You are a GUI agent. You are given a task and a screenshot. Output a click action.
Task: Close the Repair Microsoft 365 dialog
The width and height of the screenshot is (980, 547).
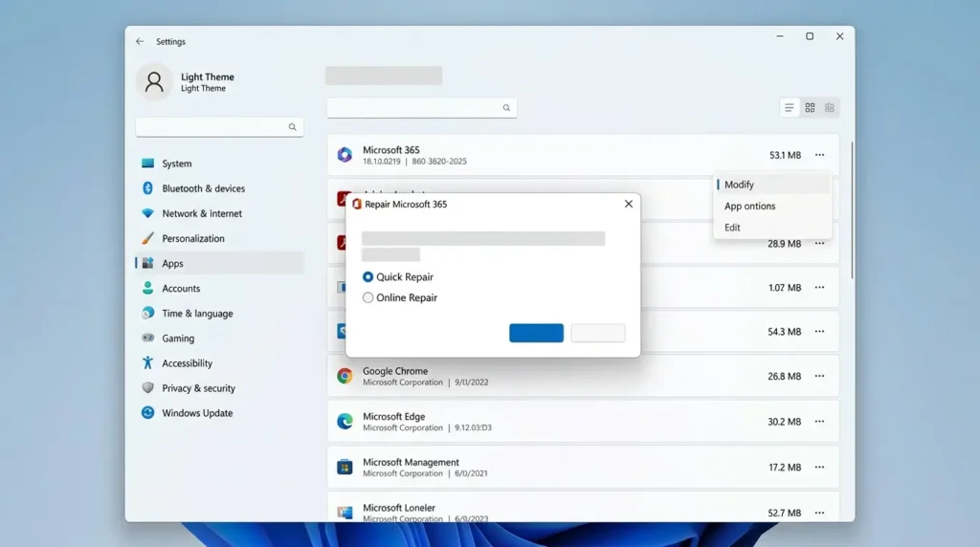[629, 204]
